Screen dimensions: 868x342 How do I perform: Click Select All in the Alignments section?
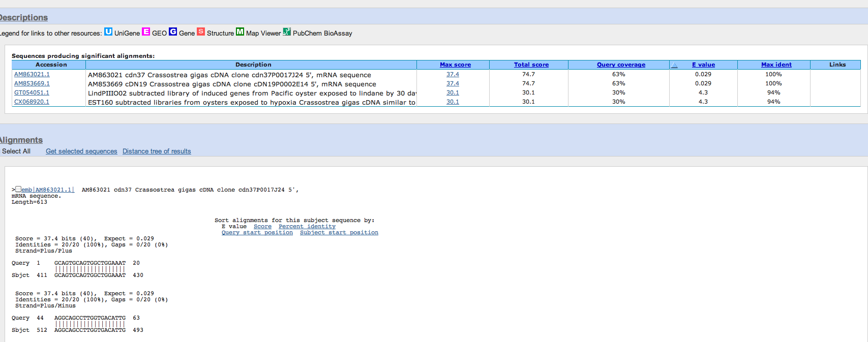coord(16,151)
